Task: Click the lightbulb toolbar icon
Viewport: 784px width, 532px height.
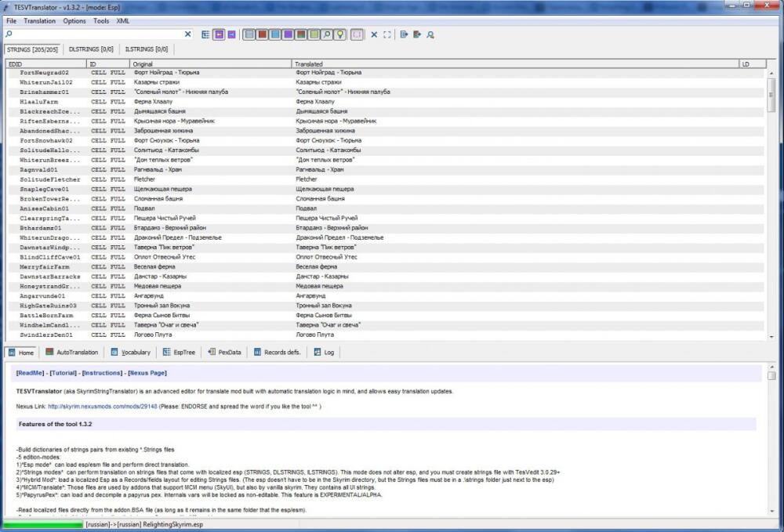Action: pos(340,34)
